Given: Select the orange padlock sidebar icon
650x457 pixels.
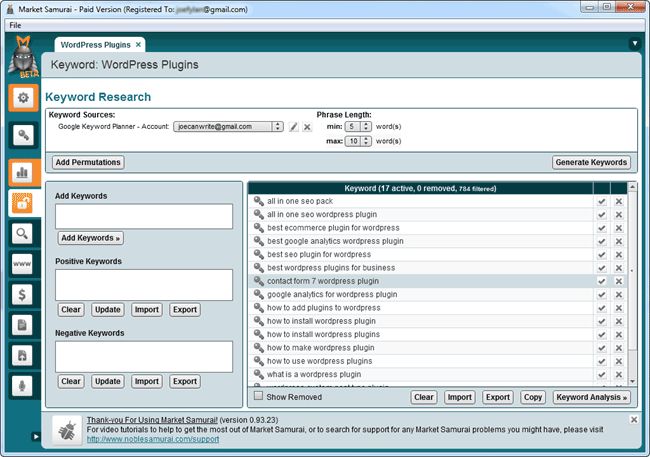Looking at the screenshot, I should pyautogui.click(x=22, y=203).
